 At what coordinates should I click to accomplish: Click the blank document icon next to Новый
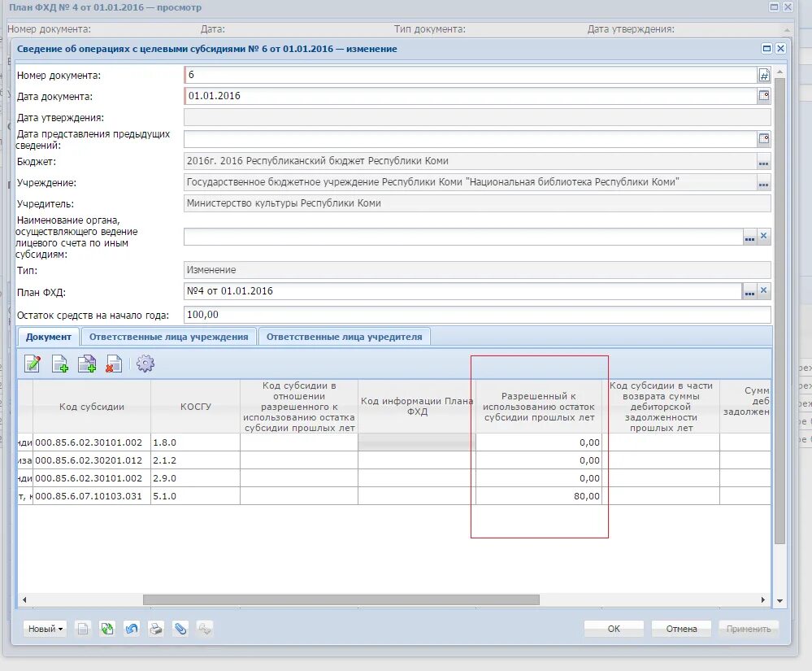(83, 629)
